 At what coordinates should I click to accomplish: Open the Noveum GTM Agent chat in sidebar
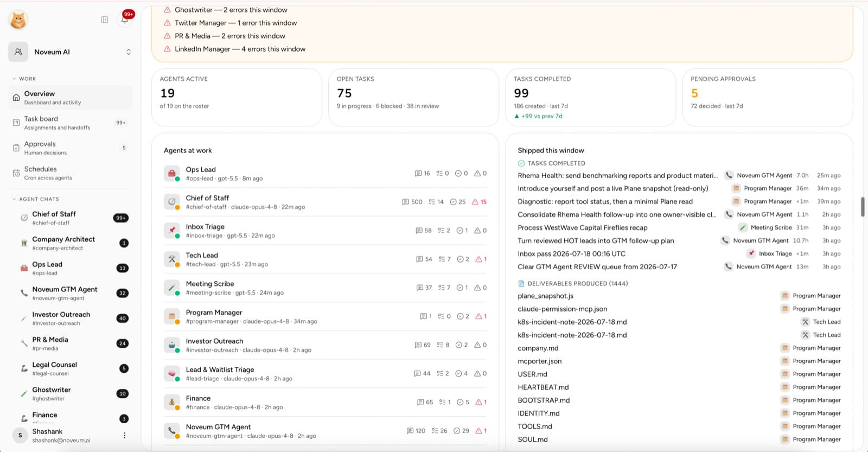click(x=71, y=293)
